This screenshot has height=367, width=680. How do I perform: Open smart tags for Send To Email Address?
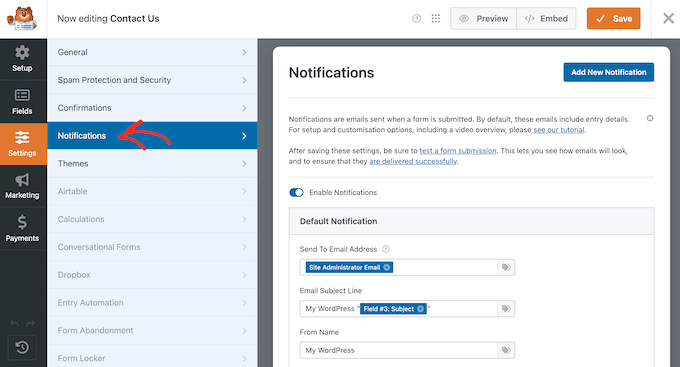click(x=506, y=267)
